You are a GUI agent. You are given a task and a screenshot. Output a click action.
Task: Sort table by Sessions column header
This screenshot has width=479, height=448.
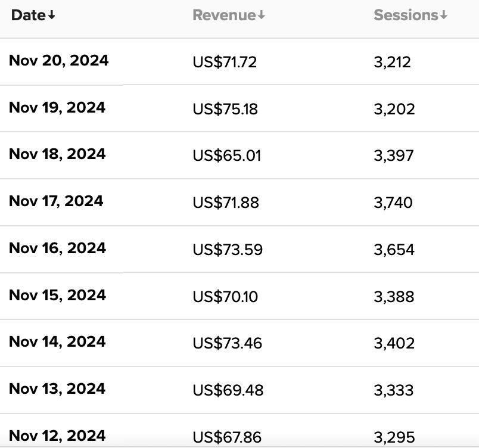410,15
